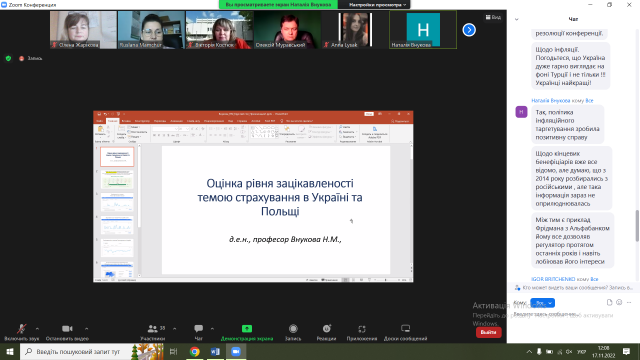Open the Участники participants panel
This screenshot has height=360, width=640.
pos(153,329)
